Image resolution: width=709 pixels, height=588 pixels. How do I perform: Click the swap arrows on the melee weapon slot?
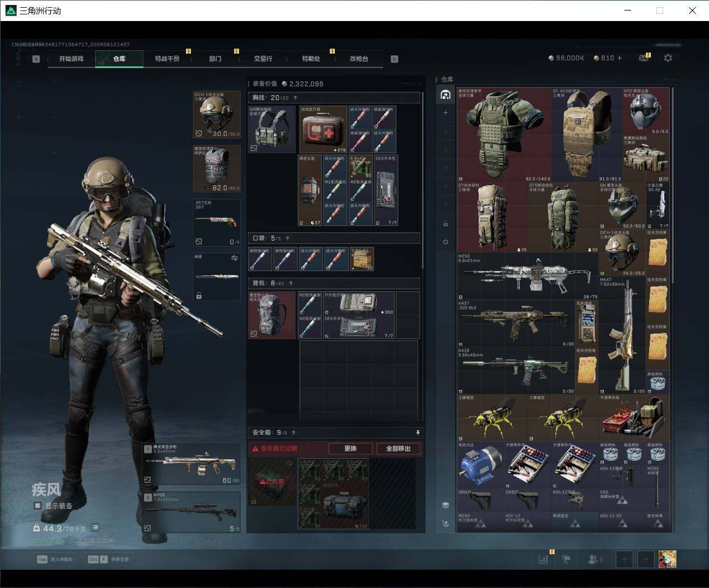click(x=234, y=258)
